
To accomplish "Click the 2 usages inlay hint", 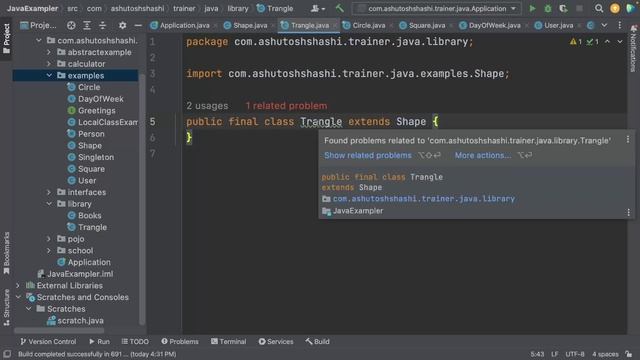I will (207, 106).
